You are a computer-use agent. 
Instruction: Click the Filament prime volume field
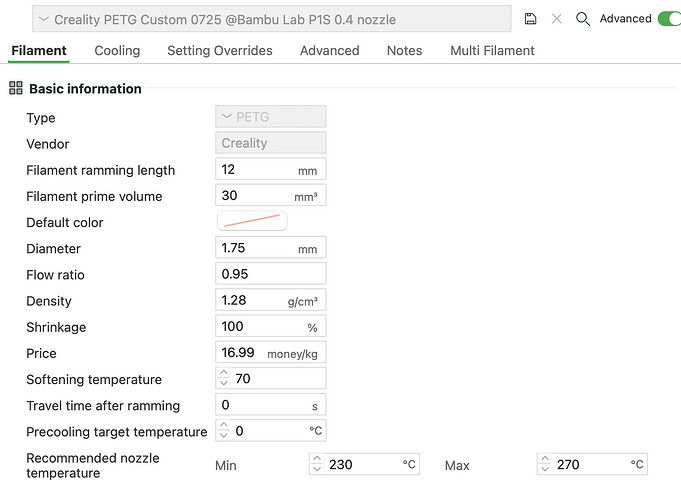point(271,195)
